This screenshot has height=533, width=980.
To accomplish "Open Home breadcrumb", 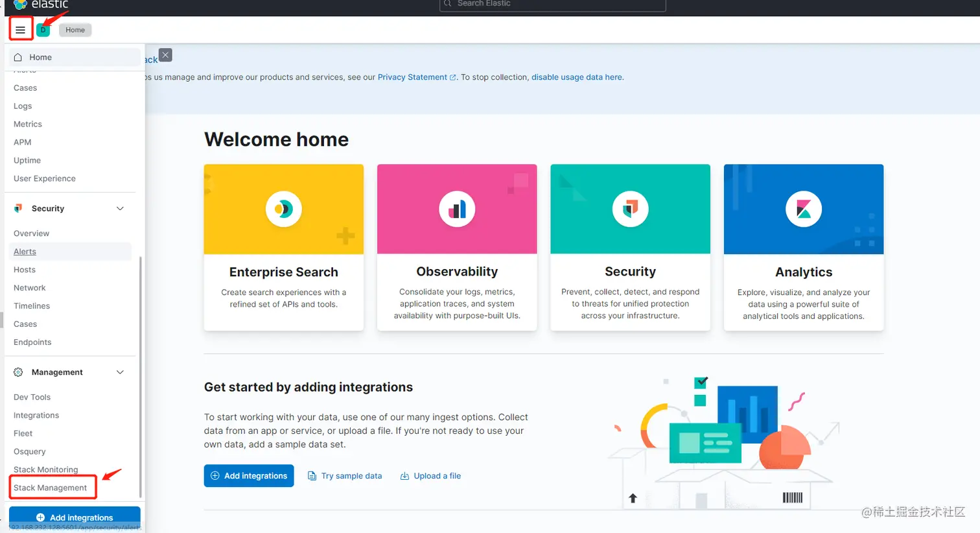I will (75, 30).
